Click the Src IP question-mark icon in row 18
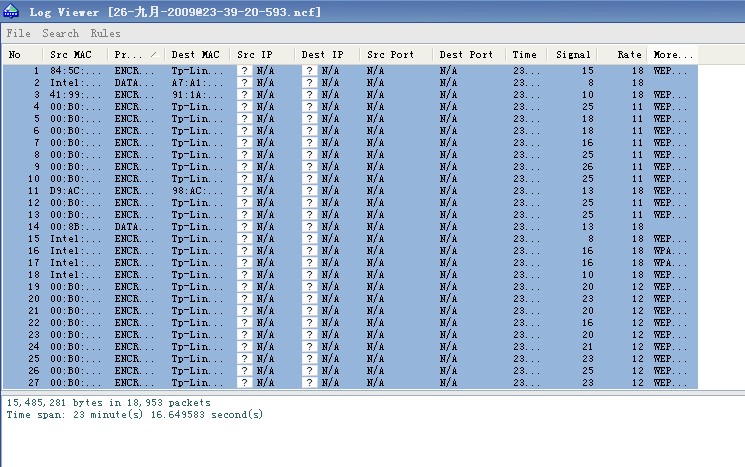Viewport: 745px width, 467px height. (245, 275)
